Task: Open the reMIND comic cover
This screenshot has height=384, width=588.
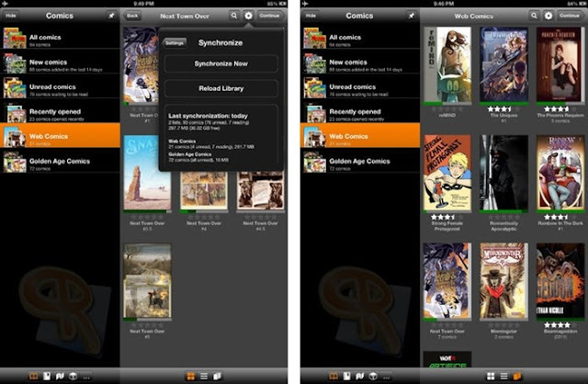Action: coord(447,65)
